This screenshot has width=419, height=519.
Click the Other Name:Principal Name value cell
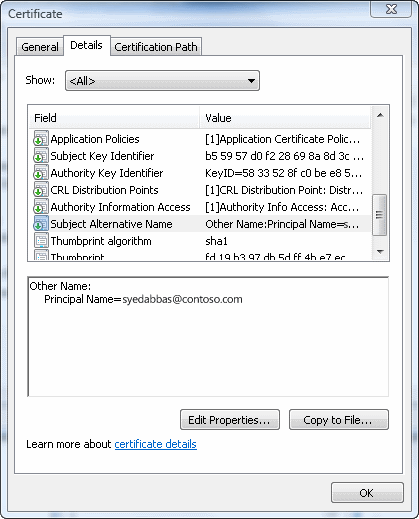(282, 224)
